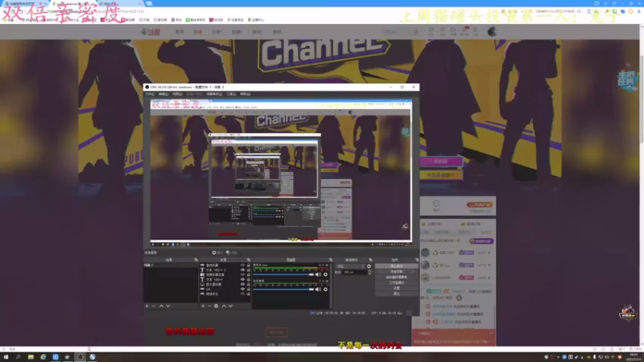Toggle the lock on the first source row
This screenshot has width=644, height=362.
(248, 265)
